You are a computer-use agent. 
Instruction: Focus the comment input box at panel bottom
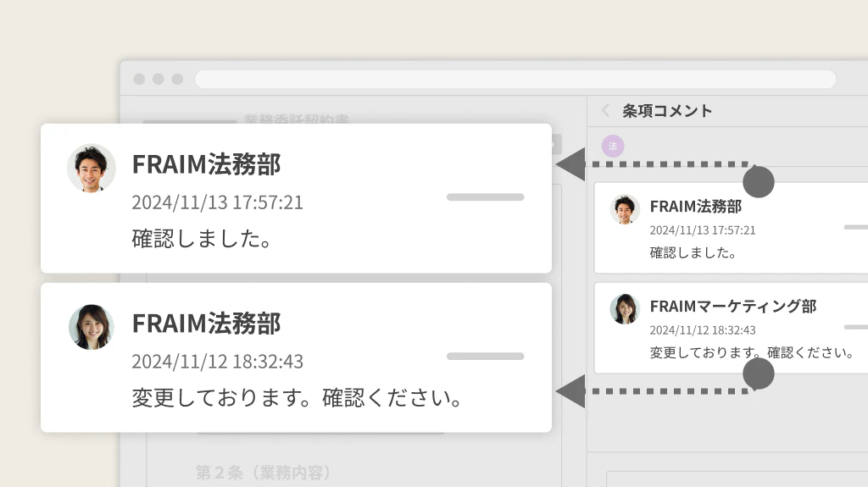click(736, 478)
